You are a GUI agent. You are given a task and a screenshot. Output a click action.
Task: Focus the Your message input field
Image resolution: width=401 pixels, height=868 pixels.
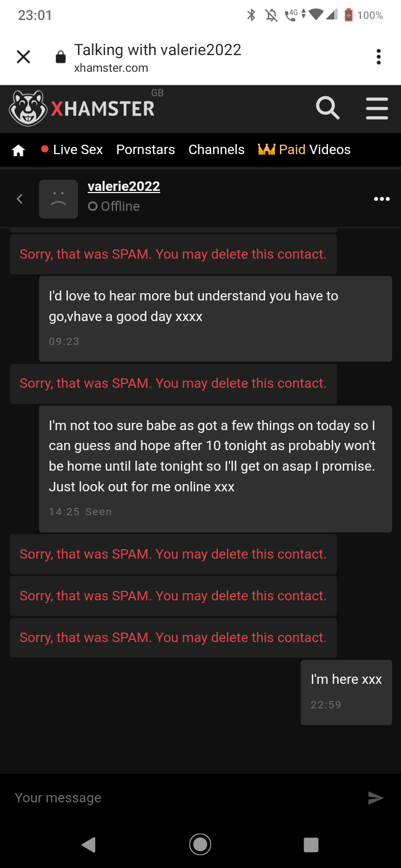(184, 798)
